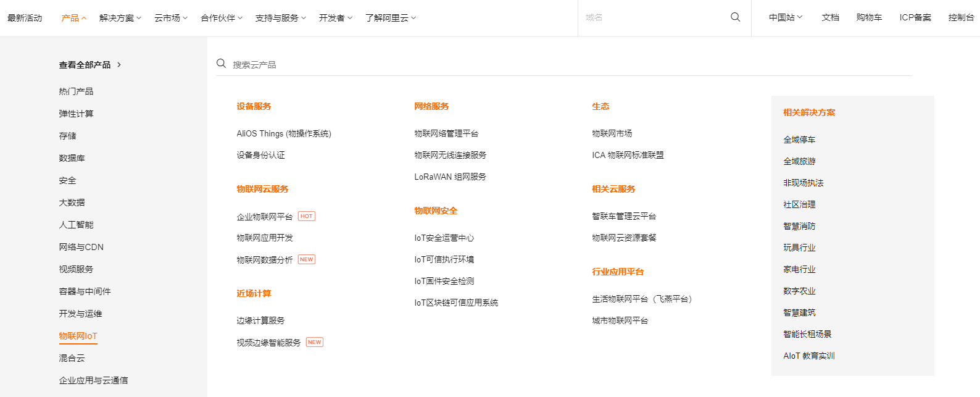Open AliOS Things (物操作系统) link

pyautogui.click(x=284, y=133)
